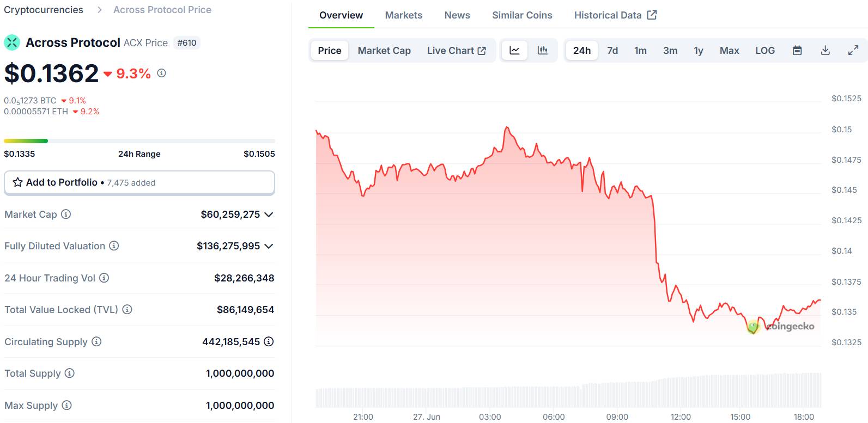Switch to the News tab
This screenshot has height=423, width=868.
[457, 15]
